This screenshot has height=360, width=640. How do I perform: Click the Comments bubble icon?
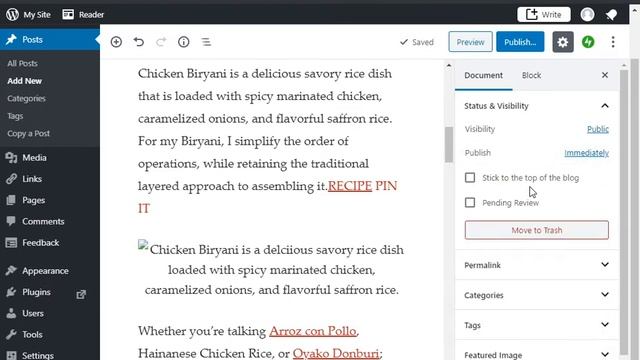tap(11, 221)
